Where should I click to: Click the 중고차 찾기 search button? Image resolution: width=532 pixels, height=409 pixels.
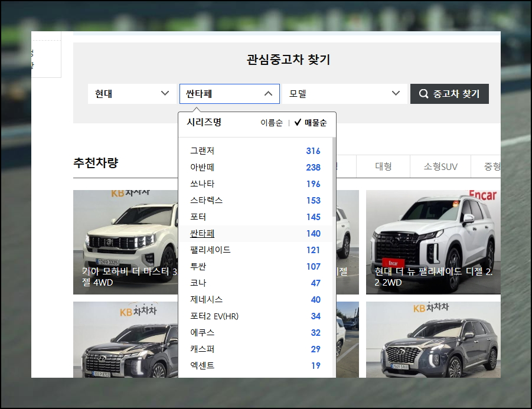tap(449, 94)
